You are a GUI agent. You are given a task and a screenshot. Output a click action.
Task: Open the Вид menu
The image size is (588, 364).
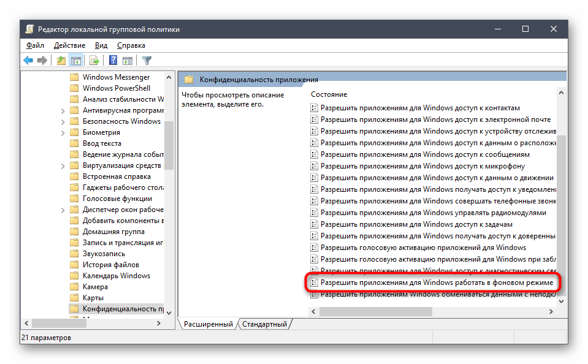pos(101,45)
